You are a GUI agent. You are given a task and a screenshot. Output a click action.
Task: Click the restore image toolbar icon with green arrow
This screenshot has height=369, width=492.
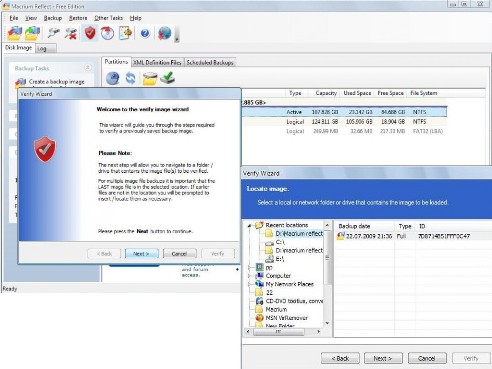32,33
